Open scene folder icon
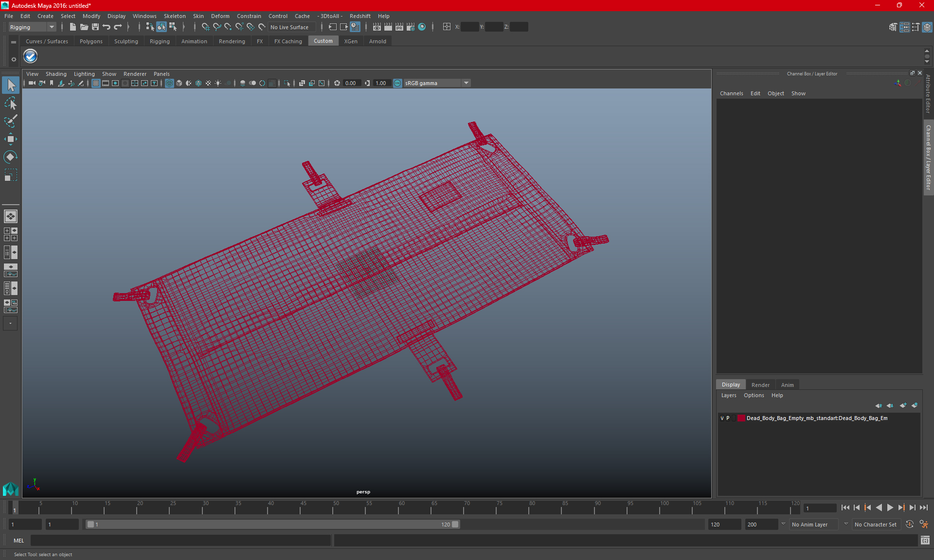Image resolution: width=934 pixels, height=560 pixels. 84,27
